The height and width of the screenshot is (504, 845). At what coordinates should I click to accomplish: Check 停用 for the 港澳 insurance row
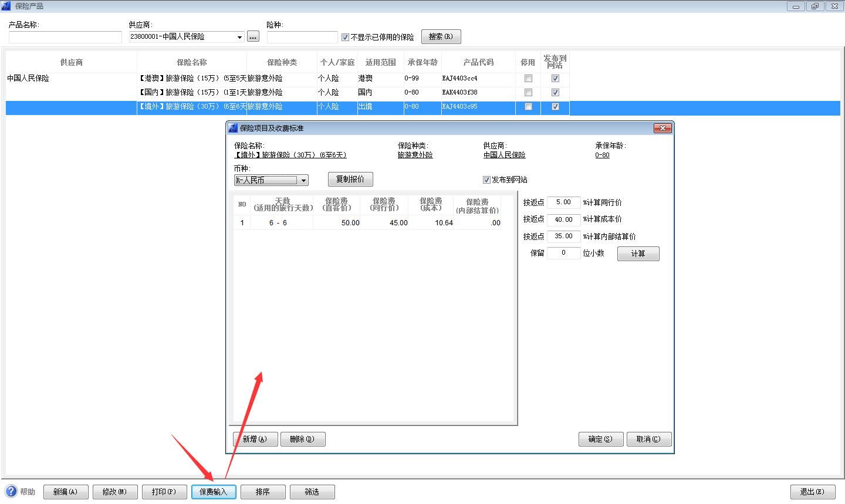528,78
